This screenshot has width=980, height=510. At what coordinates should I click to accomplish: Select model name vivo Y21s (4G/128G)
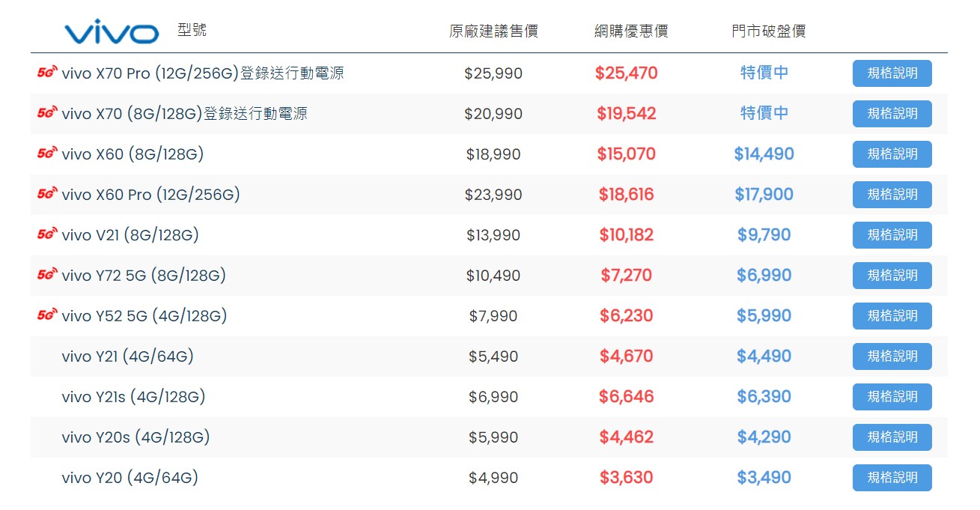click(133, 397)
